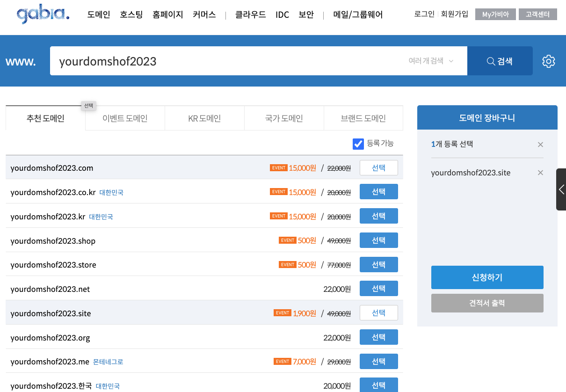This screenshot has width=566, height=392.
Task: Click the 로그인 link
Action: pos(424,14)
